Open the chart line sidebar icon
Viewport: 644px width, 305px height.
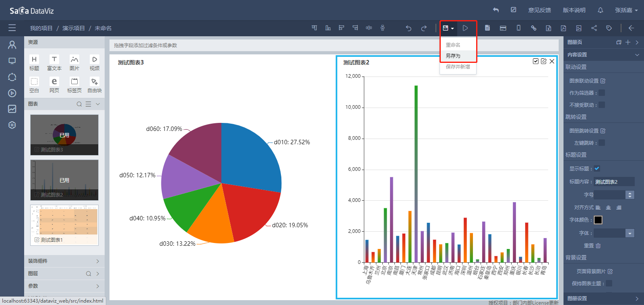point(12,109)
